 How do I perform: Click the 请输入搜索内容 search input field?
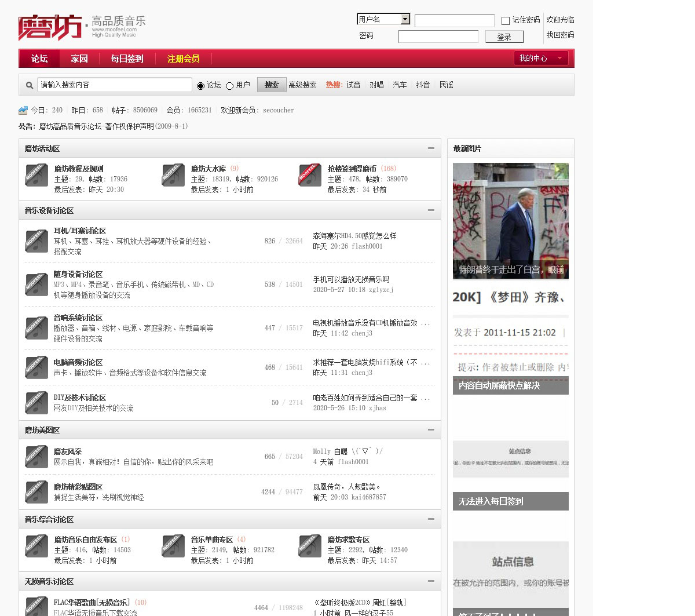(x=114, y=85)
